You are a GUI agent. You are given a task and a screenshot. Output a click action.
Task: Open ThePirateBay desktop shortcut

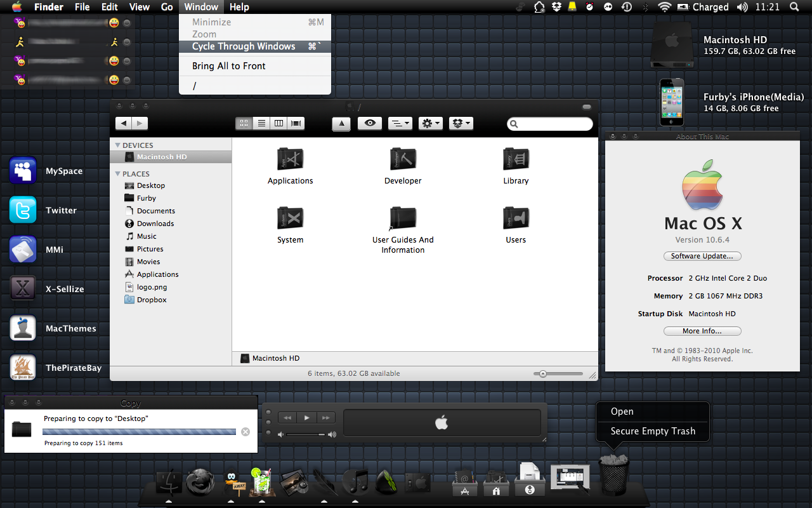click(23, 368)
